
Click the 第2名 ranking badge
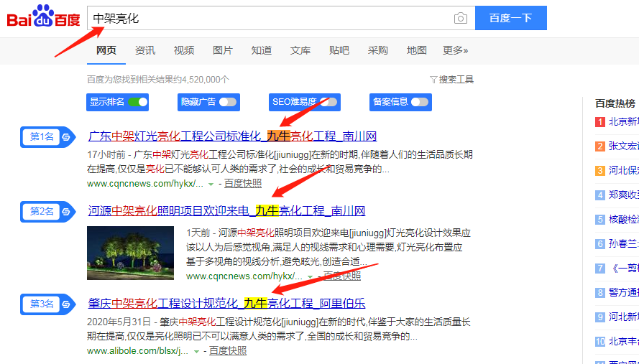pos(48,212)
